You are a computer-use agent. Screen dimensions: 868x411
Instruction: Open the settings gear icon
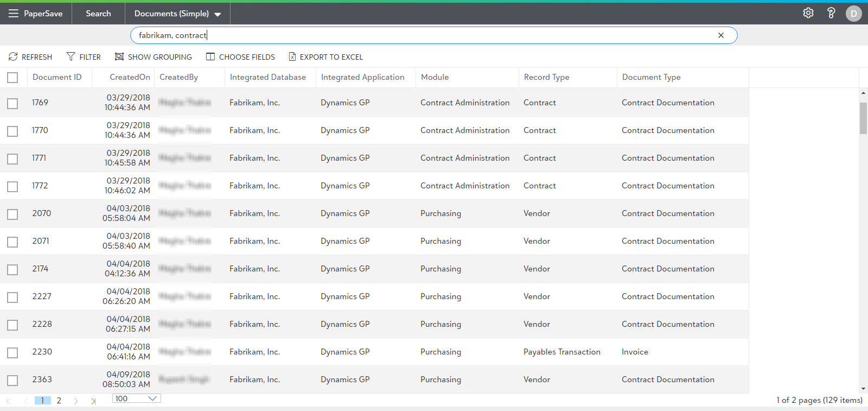[808, 13]
